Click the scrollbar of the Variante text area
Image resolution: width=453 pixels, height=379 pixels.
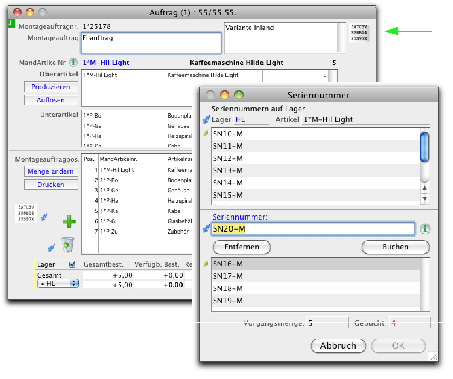point(341,38)
